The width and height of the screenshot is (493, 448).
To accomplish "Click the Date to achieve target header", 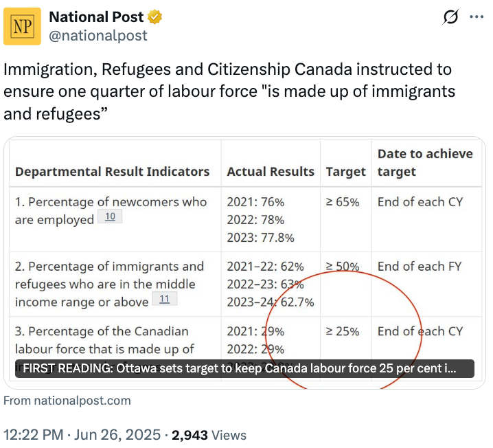I will [425, 163].
